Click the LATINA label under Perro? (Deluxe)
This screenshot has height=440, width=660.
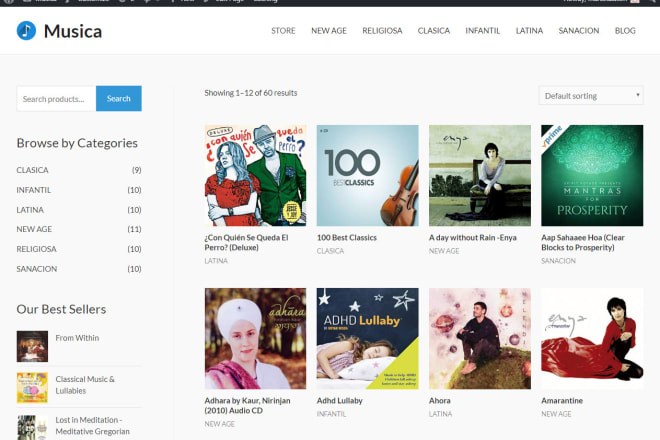pyautogui.click(x=216, y=261)
